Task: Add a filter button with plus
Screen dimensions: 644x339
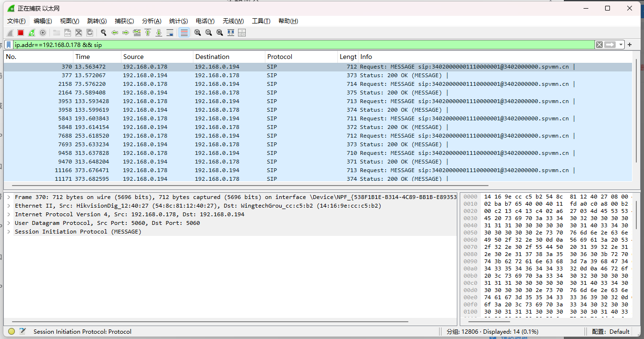Action: tap(630, 45)
